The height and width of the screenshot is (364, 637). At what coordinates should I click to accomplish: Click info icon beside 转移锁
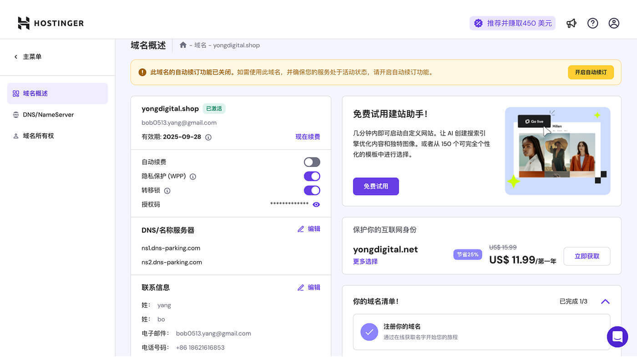(167, 191)
